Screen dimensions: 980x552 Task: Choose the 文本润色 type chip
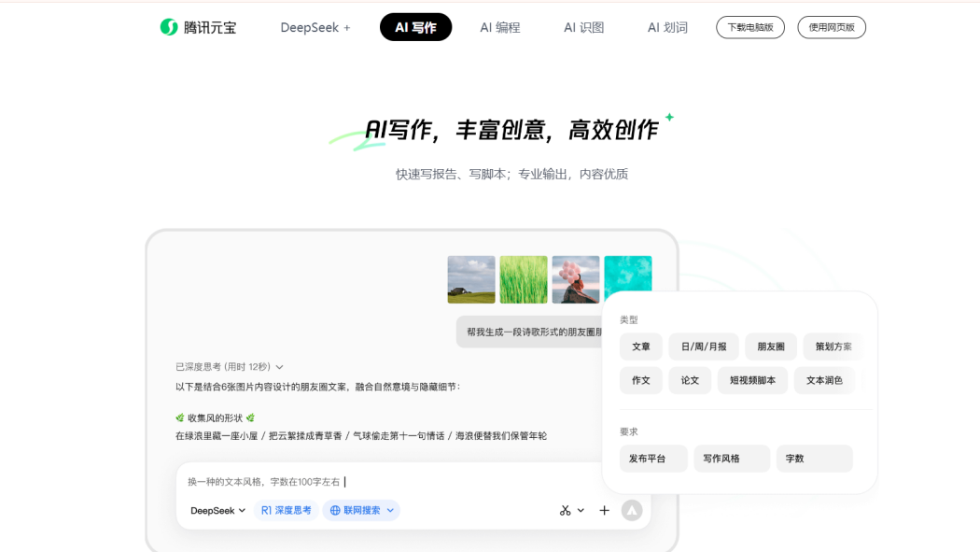coord(824,380)
